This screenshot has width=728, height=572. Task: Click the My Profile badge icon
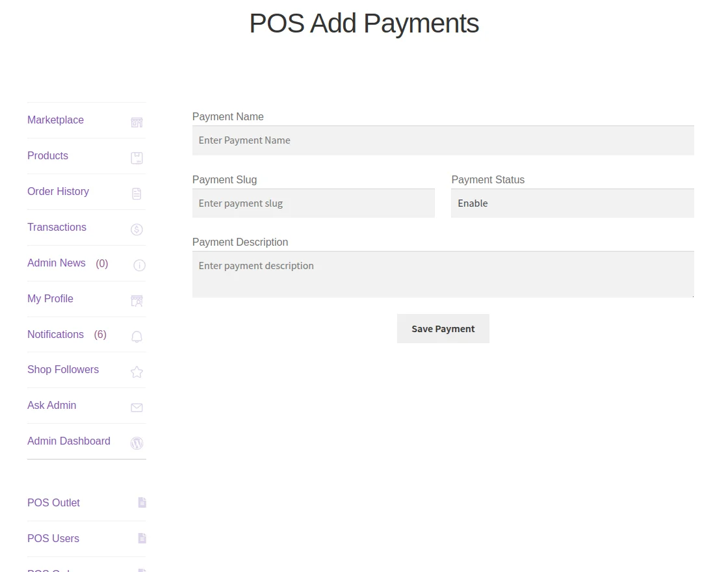tap(136, 300)
